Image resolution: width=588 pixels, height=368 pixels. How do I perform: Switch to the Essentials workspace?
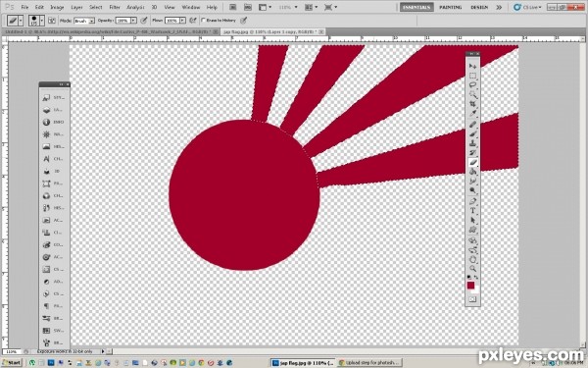416,7
